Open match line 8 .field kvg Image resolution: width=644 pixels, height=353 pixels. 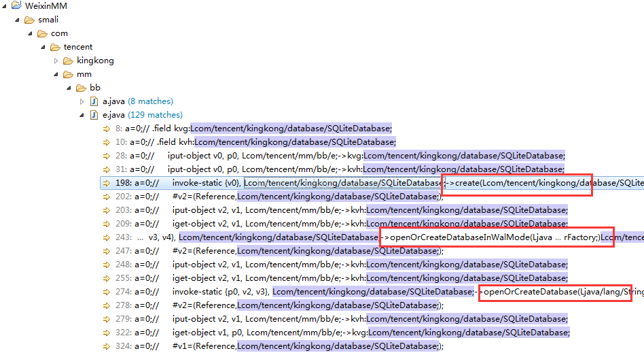click(253, 129)
